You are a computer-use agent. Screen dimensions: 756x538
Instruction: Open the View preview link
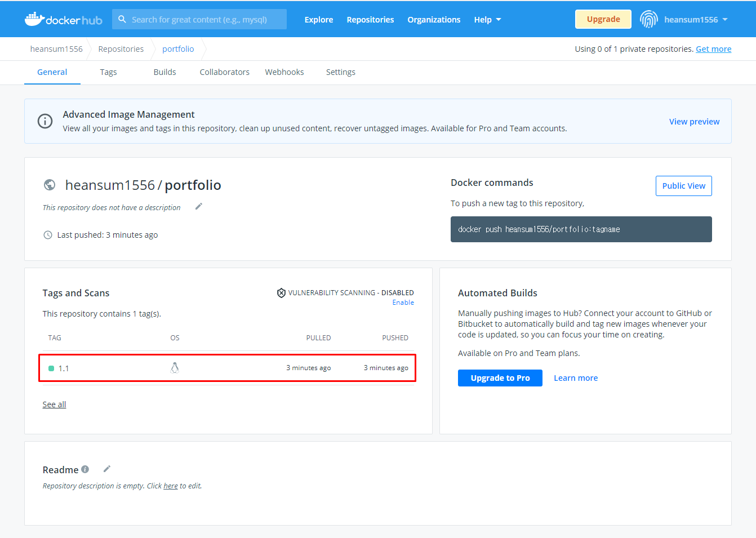tap(694, 122)
